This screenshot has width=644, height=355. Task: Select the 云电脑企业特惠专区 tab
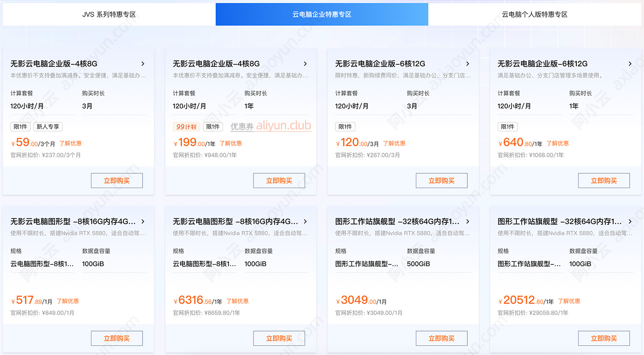322,14
